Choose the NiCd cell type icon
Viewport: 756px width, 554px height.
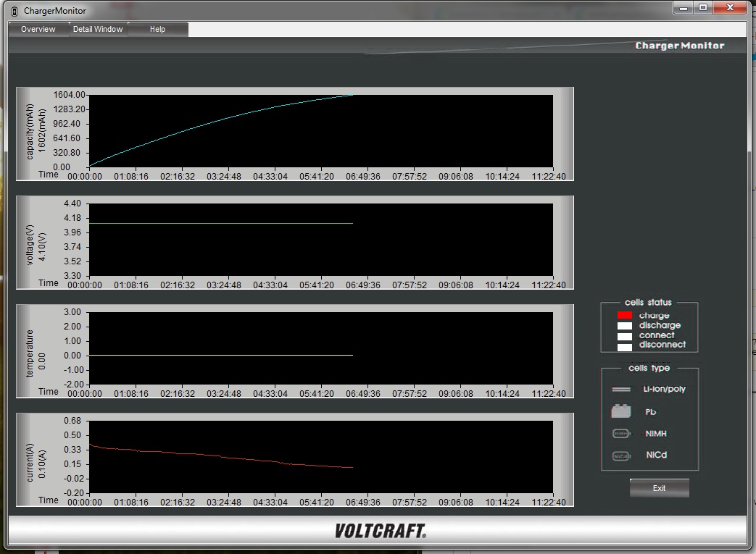621,456
